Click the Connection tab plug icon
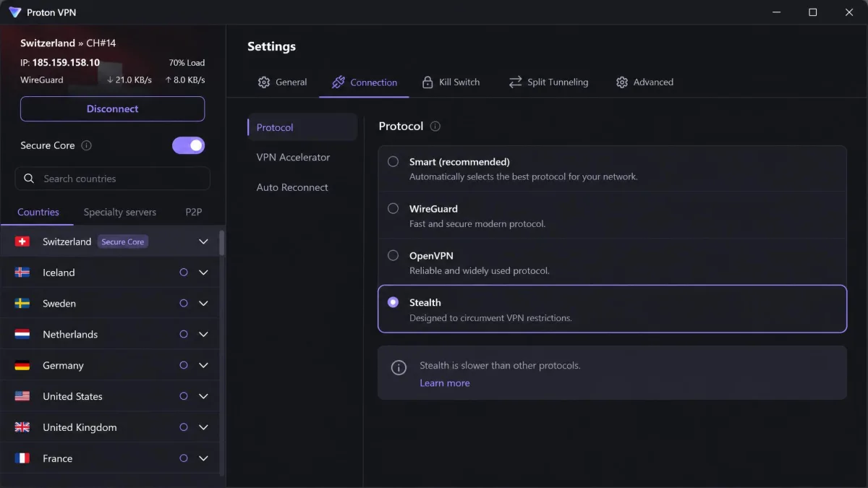868x488 pixels. (x=338, y=82)
